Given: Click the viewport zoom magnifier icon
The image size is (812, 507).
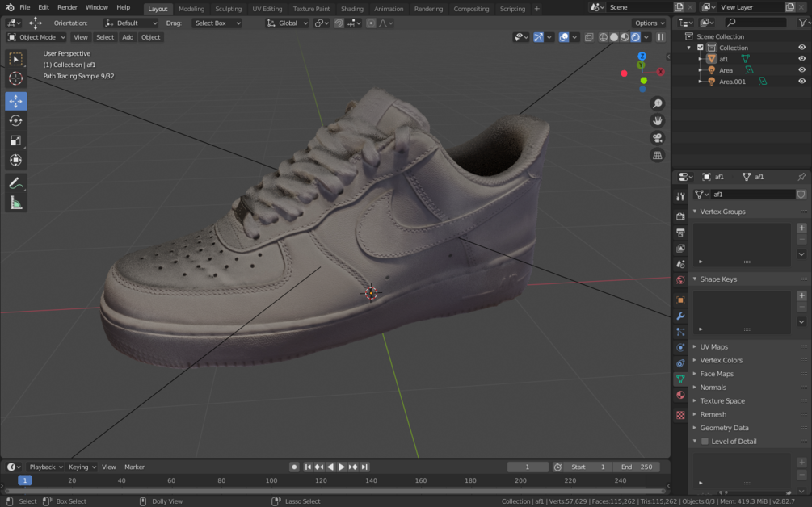Looking at the screenshot, I should tap(657, 103).
